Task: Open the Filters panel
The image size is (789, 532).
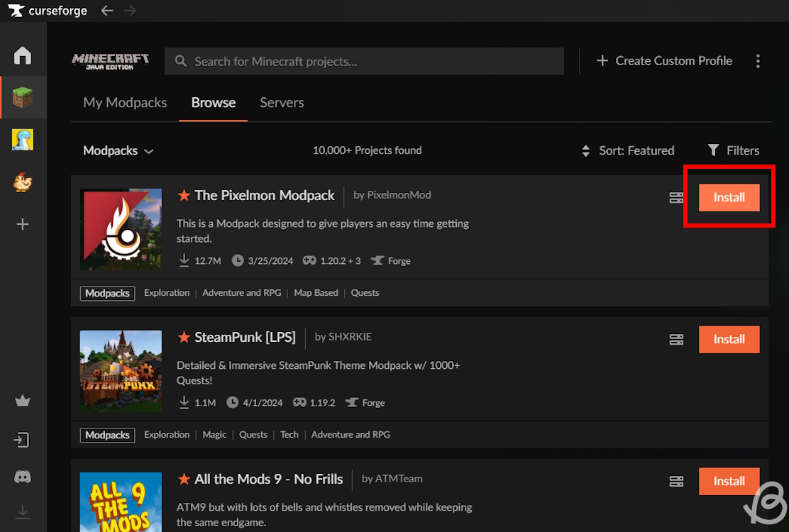Action: pyautogui.click(x=734, y=150)
